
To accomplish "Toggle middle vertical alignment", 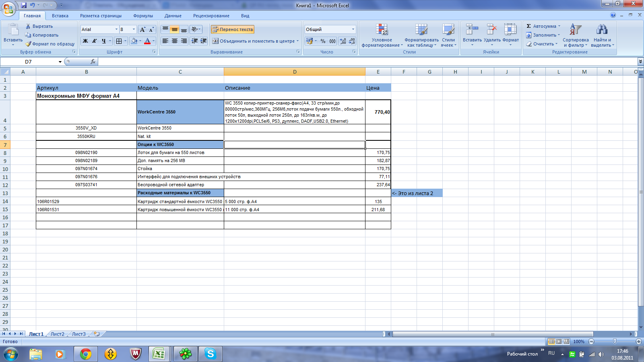I will click(174, 29).
